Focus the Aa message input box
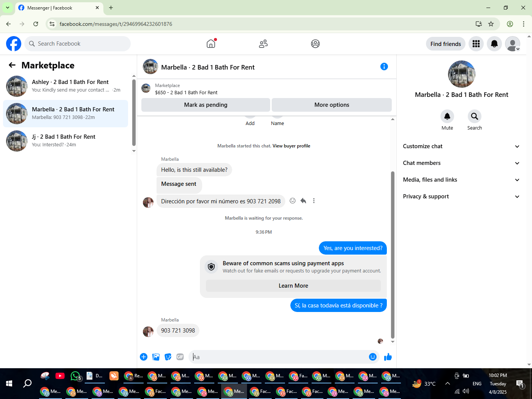 (277, 357)
